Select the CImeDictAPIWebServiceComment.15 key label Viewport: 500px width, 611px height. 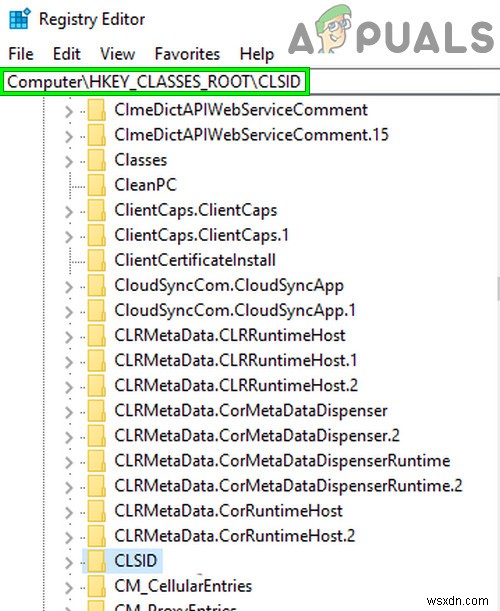(x=251, y=135)
